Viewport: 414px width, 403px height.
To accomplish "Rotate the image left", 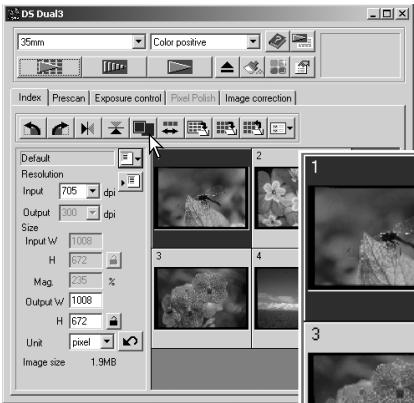I will click(32, 128).
